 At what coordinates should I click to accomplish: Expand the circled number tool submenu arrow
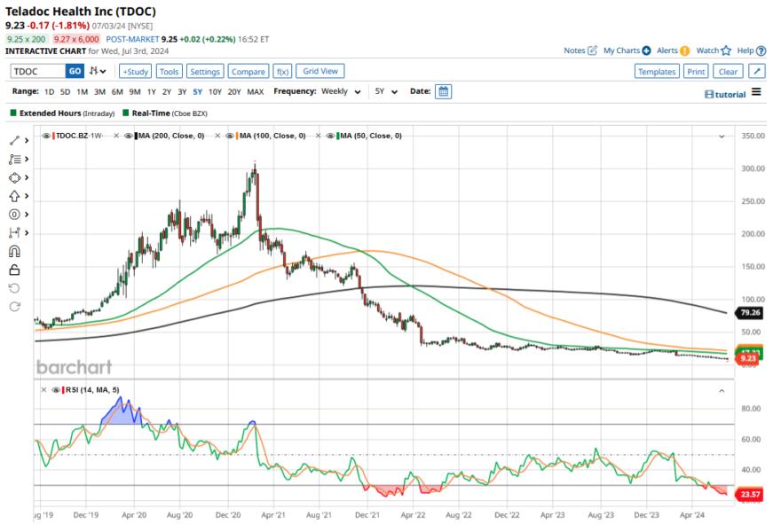(27, 215)
